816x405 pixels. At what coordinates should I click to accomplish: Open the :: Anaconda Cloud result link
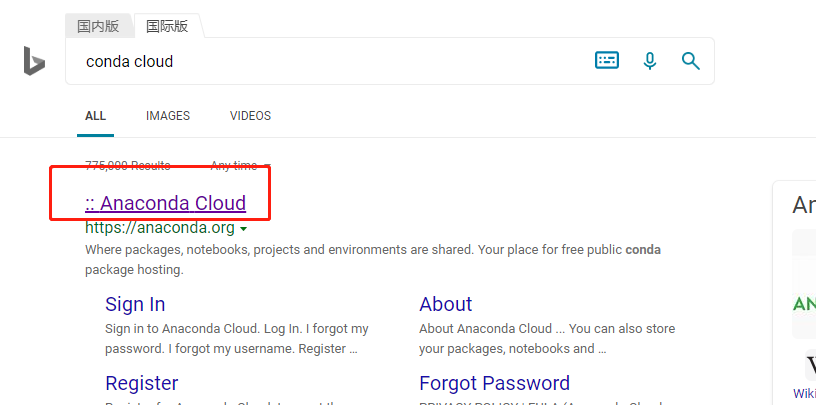tap(165, 202)
